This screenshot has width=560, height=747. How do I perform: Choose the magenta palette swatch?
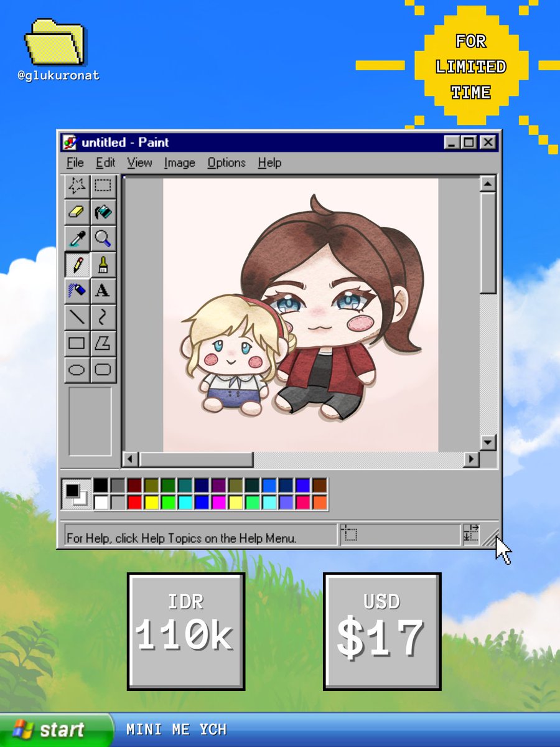(x=218, y=502)
